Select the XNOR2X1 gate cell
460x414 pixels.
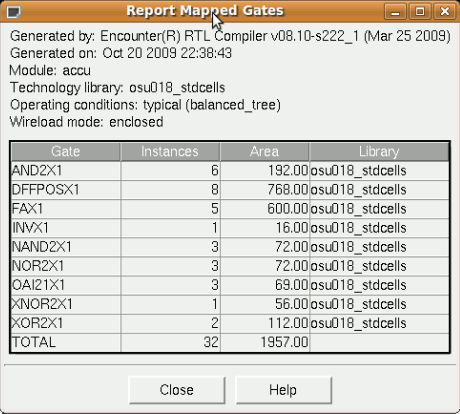click(66, 304)
